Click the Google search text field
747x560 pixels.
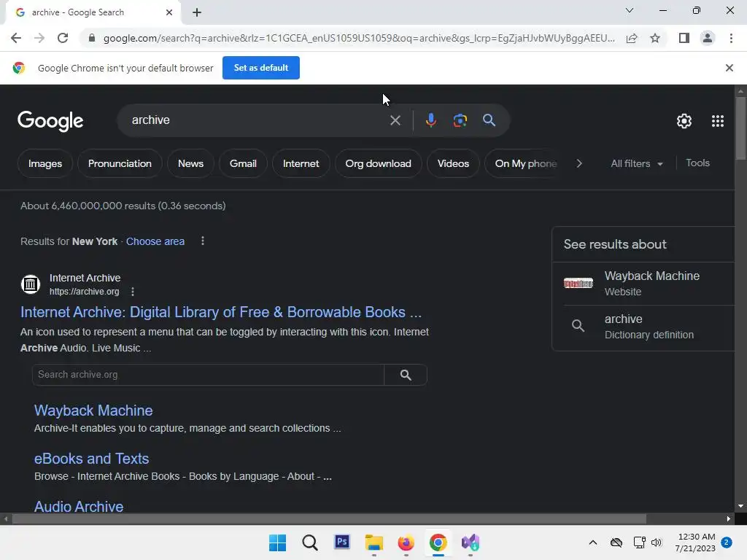[258, 120]
